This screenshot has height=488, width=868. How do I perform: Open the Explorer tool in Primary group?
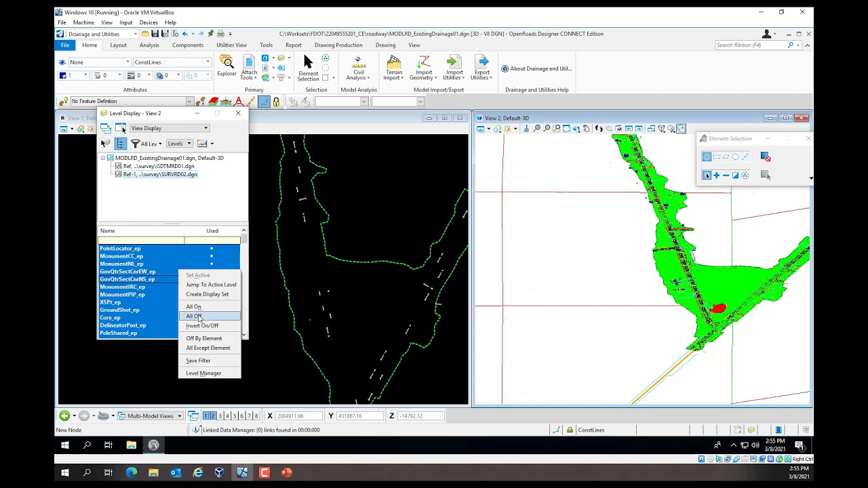coord(226,66)
